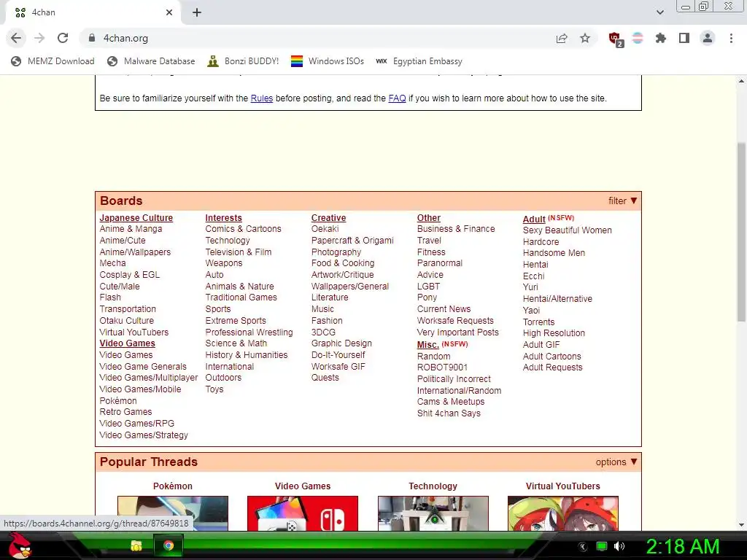
Task: Go to the Technology board link
Action: tap(228, 241)
